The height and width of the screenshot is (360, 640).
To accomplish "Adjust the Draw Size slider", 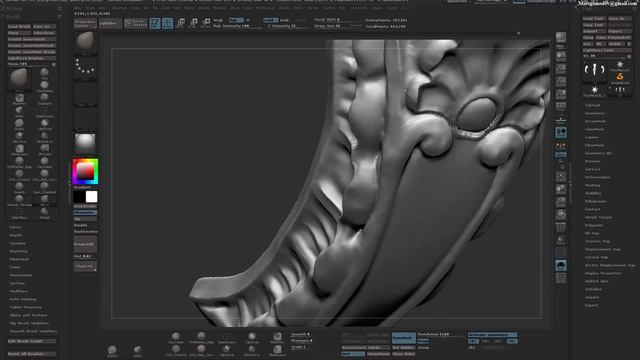I will coord(338,26).
